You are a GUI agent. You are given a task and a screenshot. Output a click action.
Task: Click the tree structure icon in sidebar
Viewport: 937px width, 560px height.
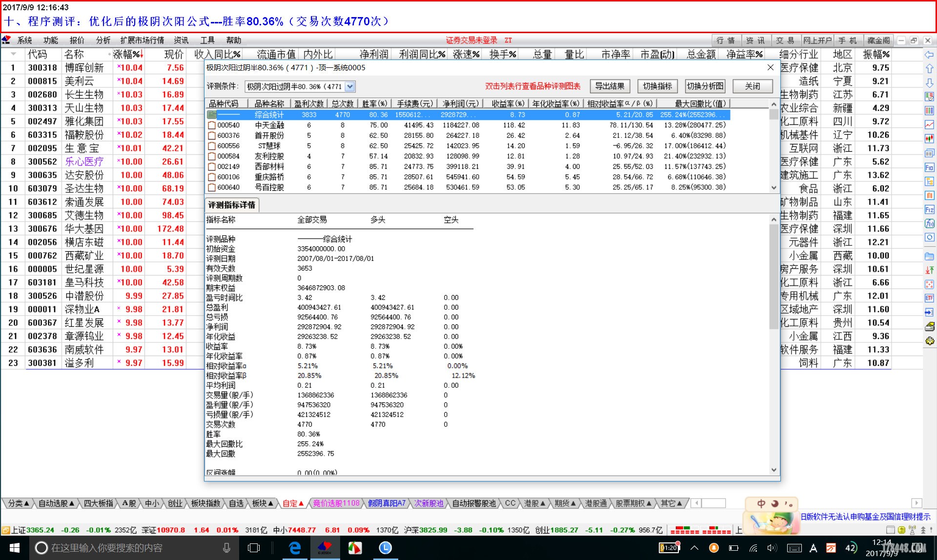tap(929, 181)
